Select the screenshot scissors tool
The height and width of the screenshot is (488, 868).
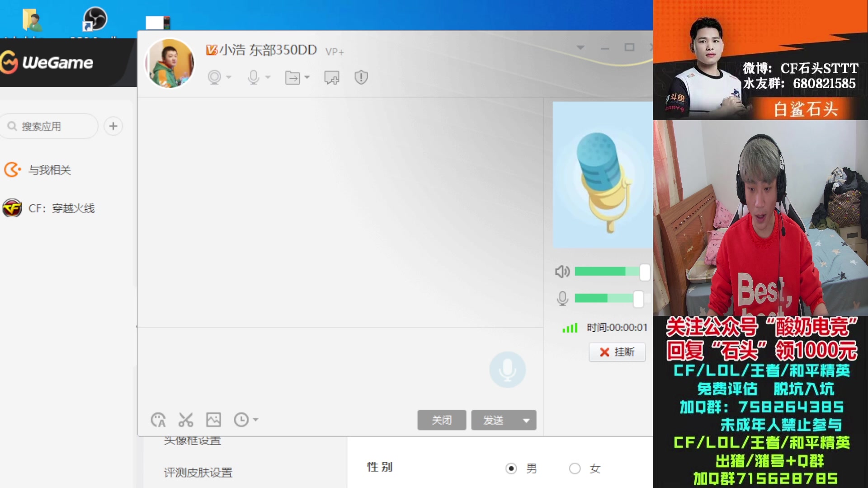(x=186, y=420)
